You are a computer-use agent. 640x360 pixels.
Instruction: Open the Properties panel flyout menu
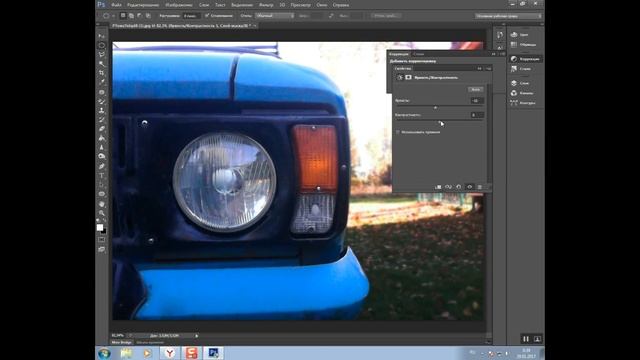pos(489,69)
